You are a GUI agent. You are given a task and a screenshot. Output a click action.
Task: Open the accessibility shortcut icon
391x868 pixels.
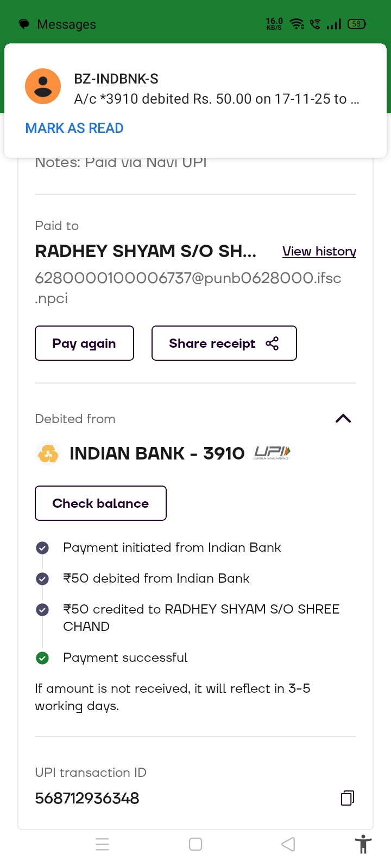click(x=363, y=845)
